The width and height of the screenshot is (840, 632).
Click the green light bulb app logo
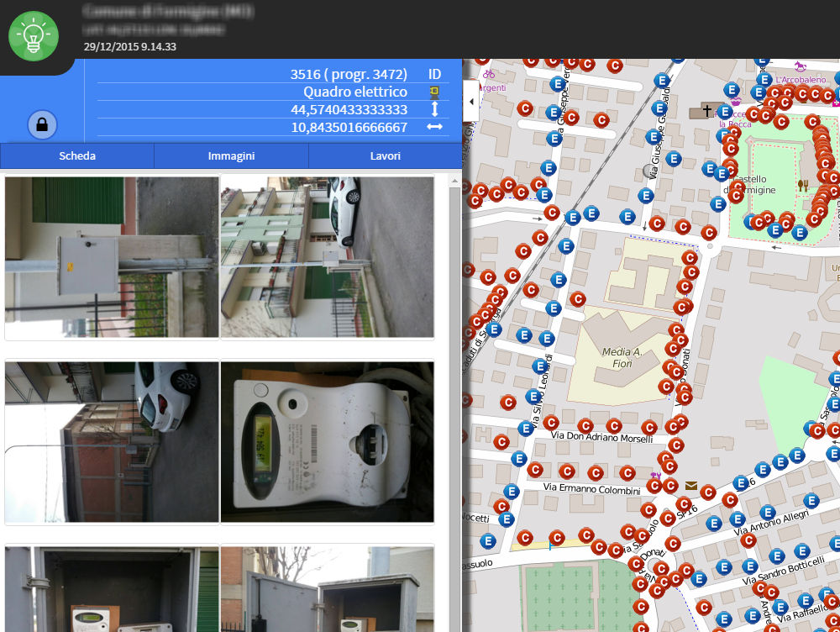click(34, 36)
